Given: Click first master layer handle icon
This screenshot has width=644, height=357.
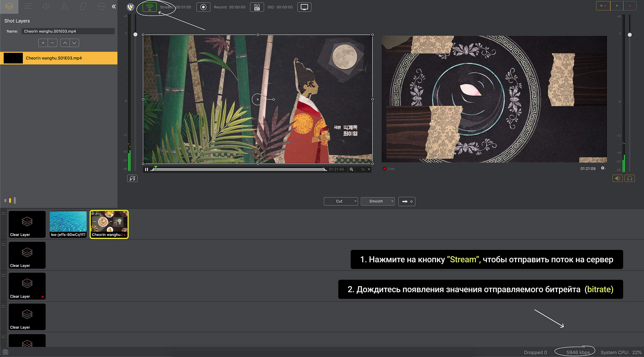Looking at the screenshot, I should coord(3,214).
